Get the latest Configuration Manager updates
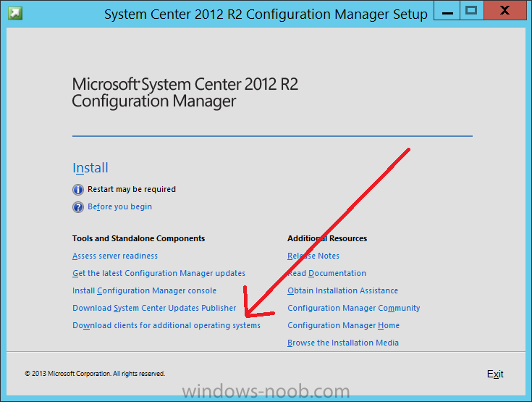 pyautogui.click(x=159, y=273)
